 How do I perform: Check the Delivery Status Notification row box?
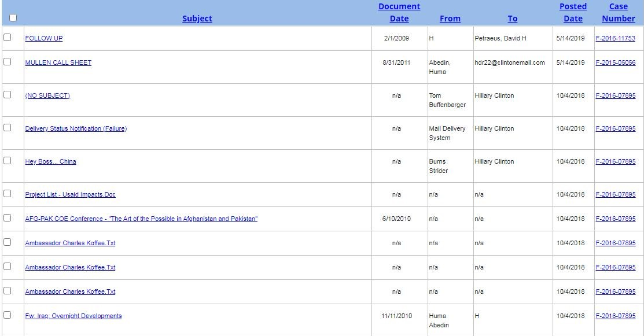click(8, 128)
